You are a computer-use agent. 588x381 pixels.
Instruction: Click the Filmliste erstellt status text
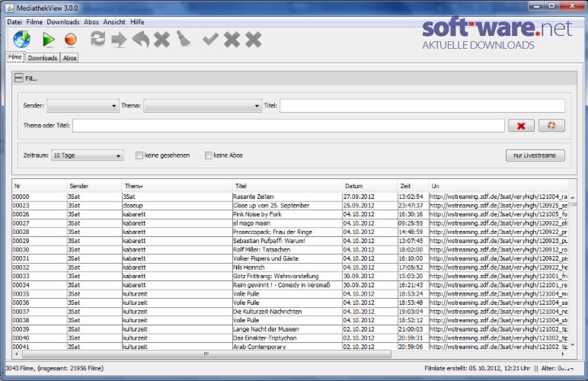478,368
